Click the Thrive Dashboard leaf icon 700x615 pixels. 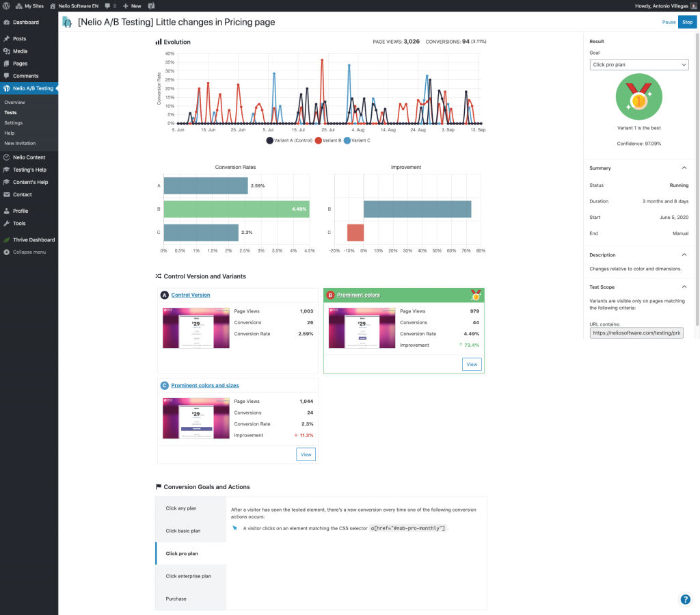click(7, 240)
